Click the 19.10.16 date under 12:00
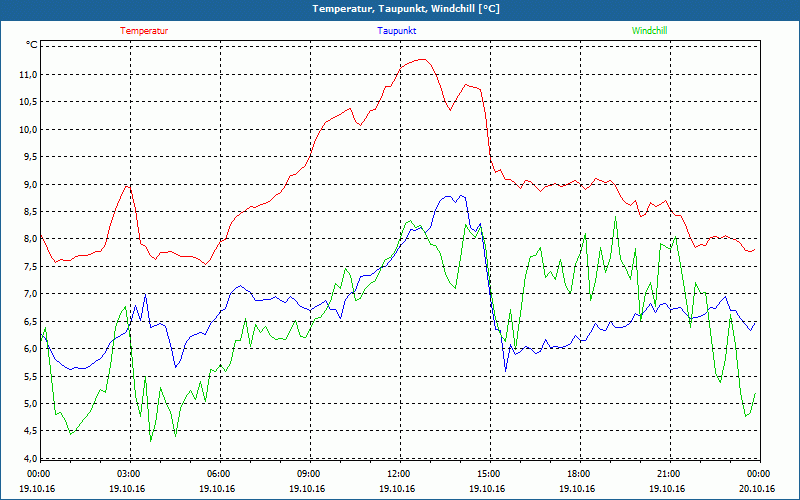800x500 pixels. [397, 488]
